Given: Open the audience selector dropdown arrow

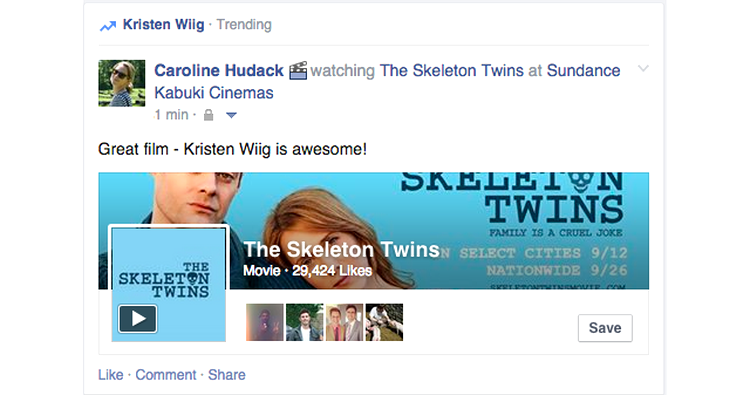Looking at the screenshot, I should [x=231, y=115].
